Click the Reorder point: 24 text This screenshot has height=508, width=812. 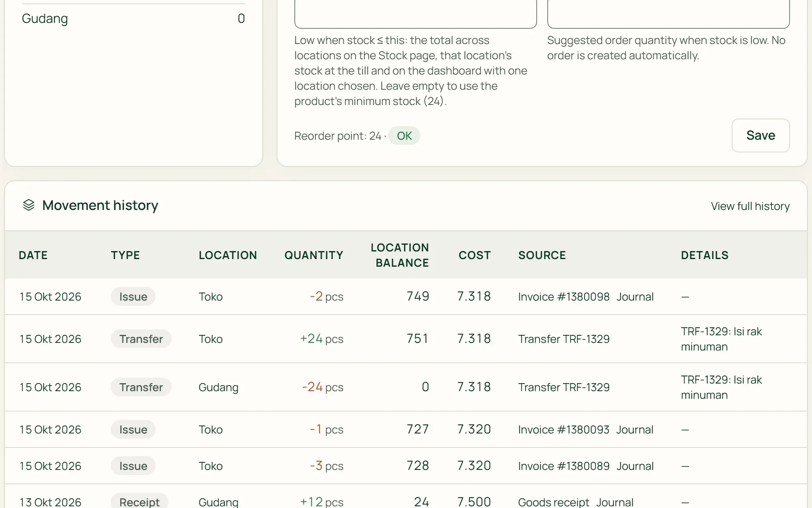coord(337,136)
